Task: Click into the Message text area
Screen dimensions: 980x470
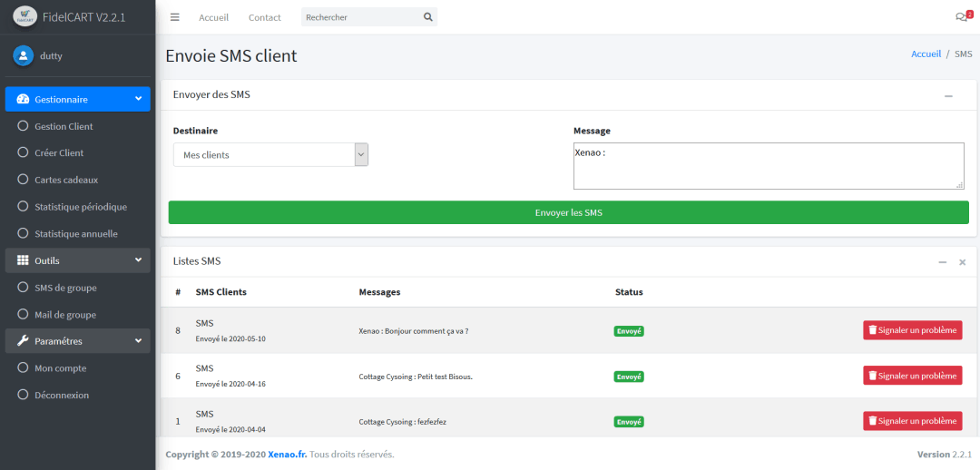Action: point(768,166)
